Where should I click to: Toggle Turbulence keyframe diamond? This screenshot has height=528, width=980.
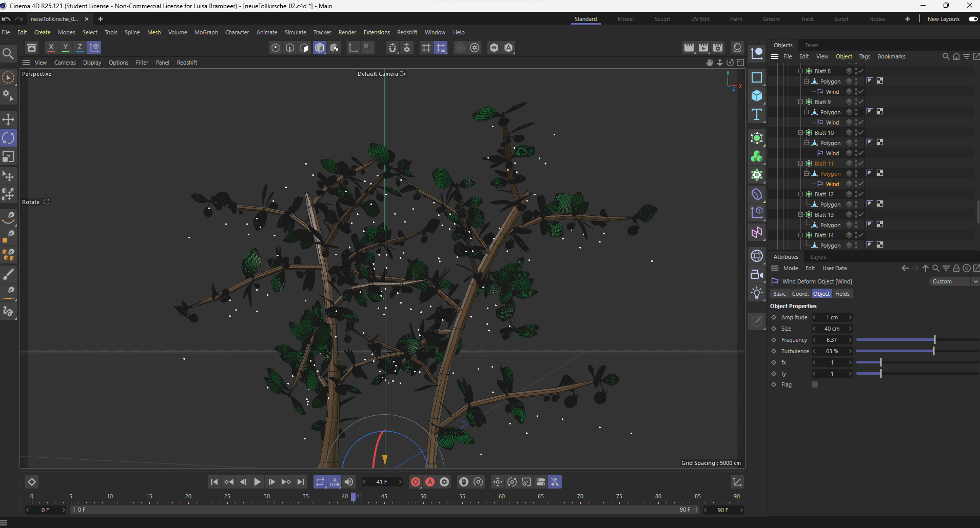pos(774,351)
